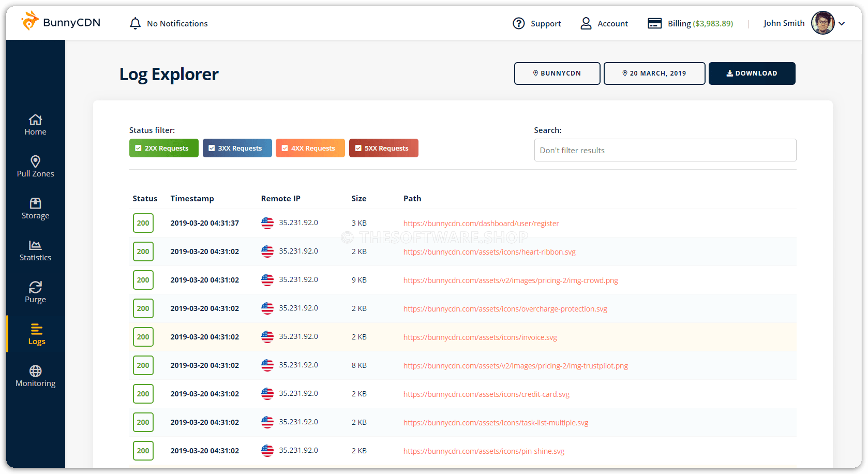
Task: View Statistics from the sidebar
Action: point(35,250)
